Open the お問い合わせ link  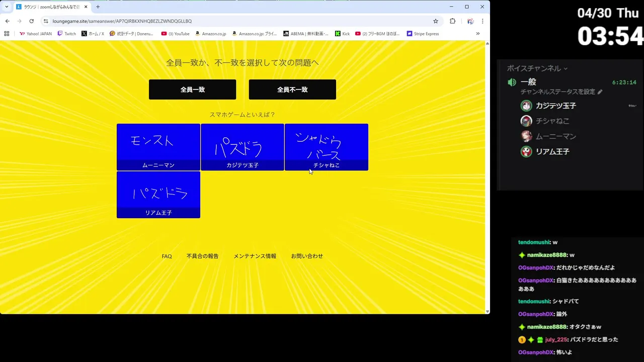[x=307, y=256]
